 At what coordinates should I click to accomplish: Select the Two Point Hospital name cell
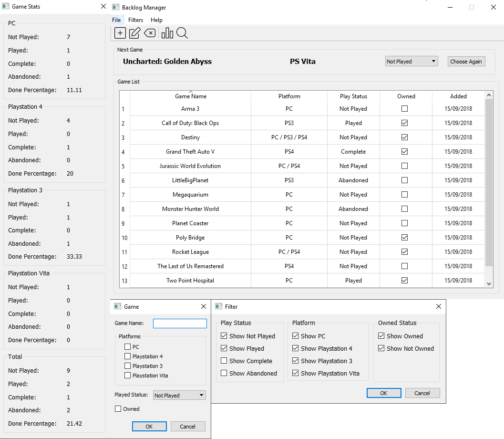(x=191, y=281)
